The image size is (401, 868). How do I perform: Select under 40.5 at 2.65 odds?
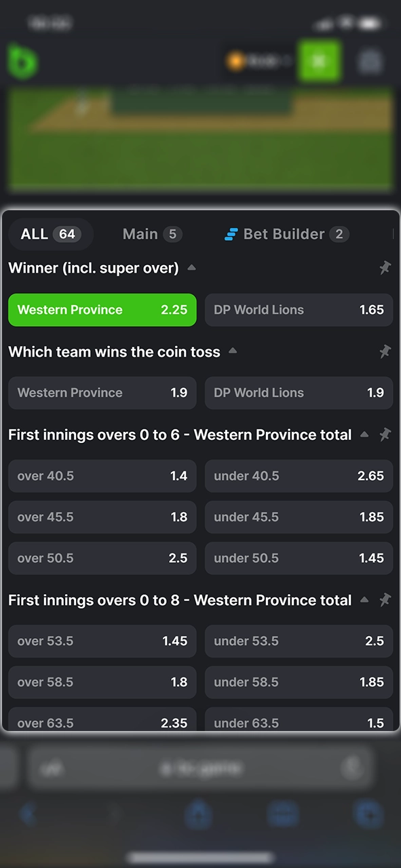pyautogui.click(x=299, y=475)
